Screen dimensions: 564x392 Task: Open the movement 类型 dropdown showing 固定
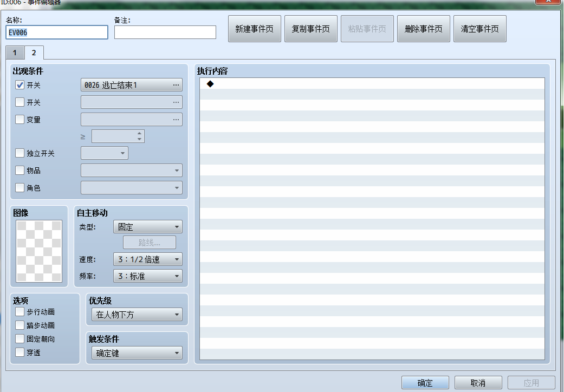click(148, 227)
